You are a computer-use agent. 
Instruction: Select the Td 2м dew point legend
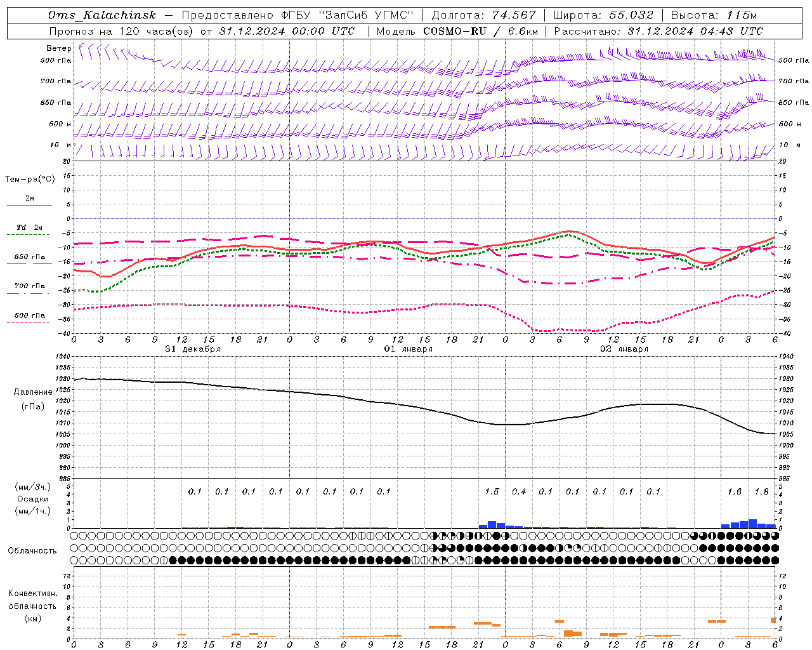pyautogui.click(x=29, y=230)
